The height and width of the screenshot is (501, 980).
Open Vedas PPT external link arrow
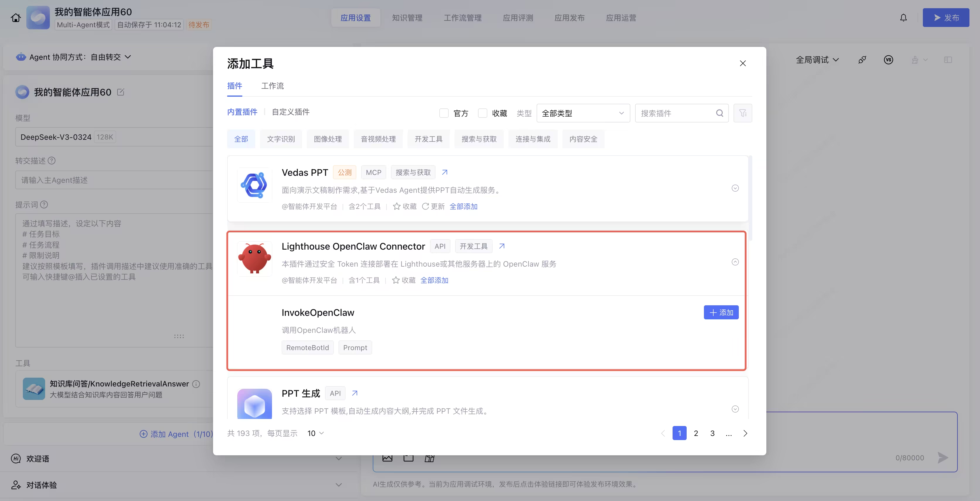[444, 172]
